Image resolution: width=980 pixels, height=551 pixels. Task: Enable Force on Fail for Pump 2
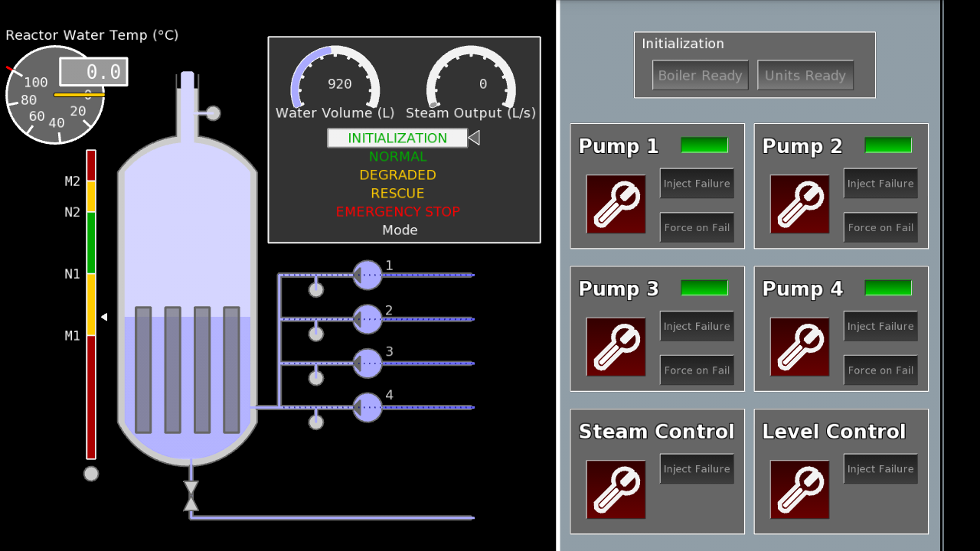pyautogui.click(x=880, y=227)
